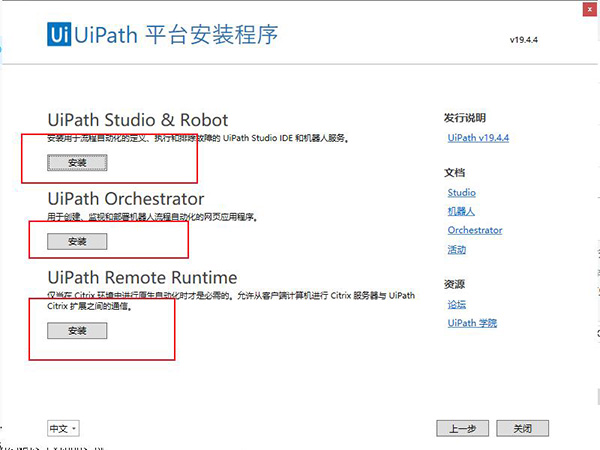Click the v19.4.4 version text
600x450 pixels.
tap(523, 40)
